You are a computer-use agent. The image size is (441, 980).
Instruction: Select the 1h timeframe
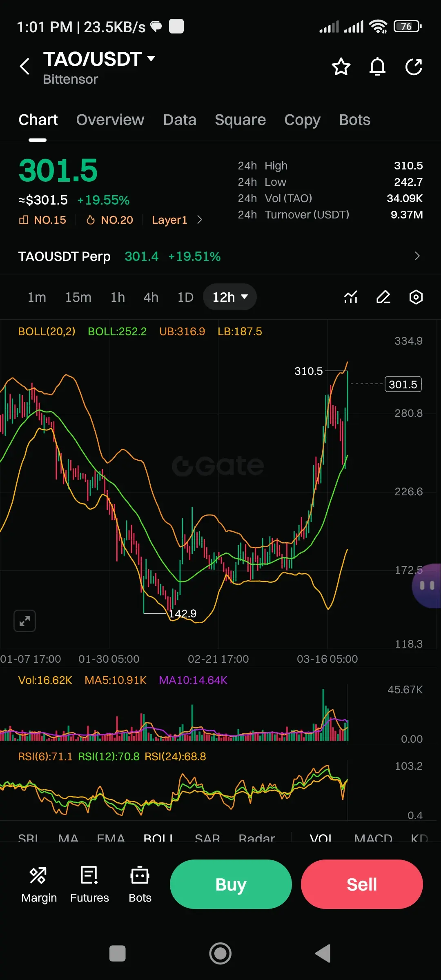tap(118, 297)
